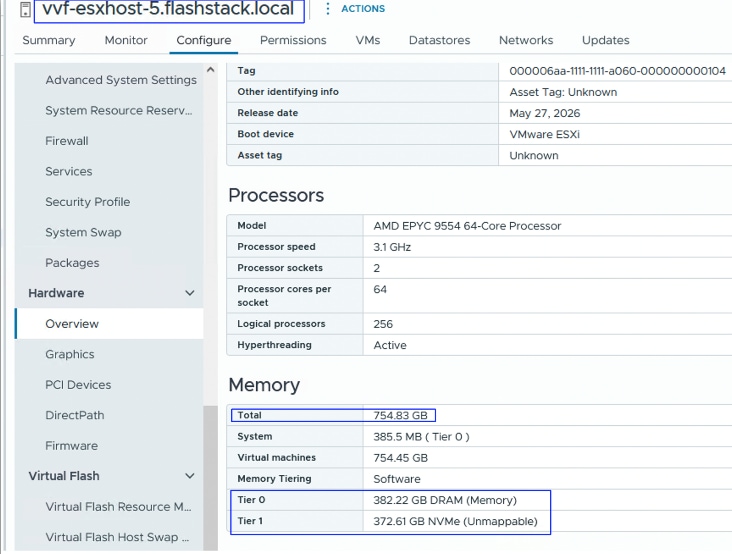The height and width of the screenshot is (554, 732).
Task: Click the Total memory value 754.83 GB
Action: point(400,415)
